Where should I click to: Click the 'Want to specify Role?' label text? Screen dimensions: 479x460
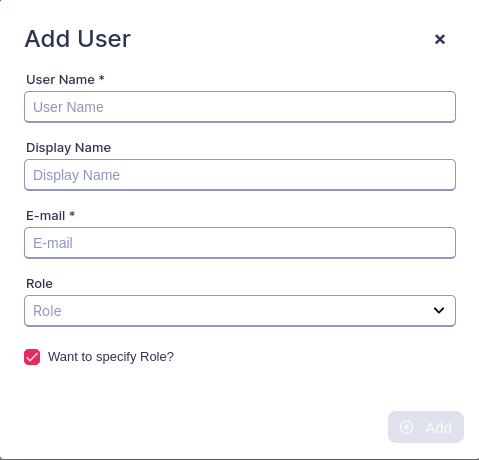(x=111, y=357)
